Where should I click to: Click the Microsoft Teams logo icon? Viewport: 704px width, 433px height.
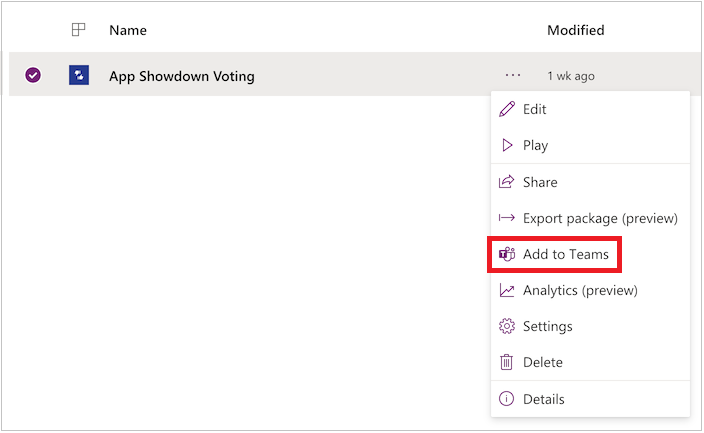click(x=506, y=255)
